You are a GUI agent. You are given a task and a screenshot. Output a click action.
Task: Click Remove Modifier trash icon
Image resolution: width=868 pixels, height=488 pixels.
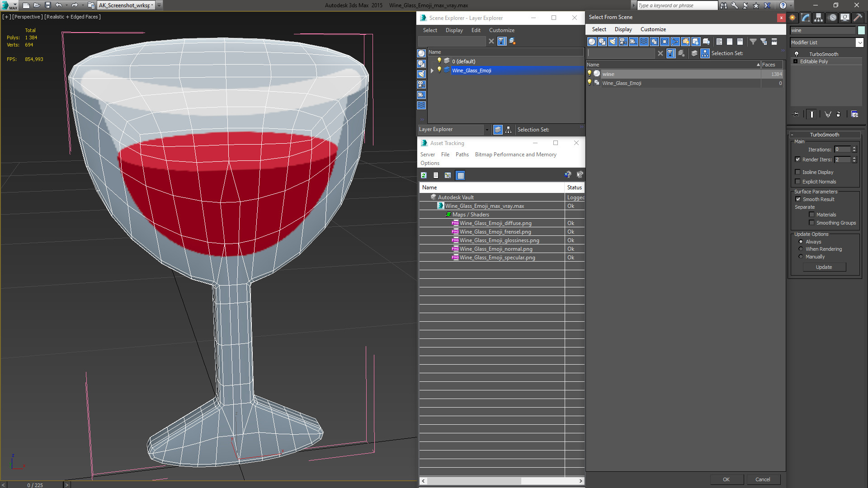[839, 114]
